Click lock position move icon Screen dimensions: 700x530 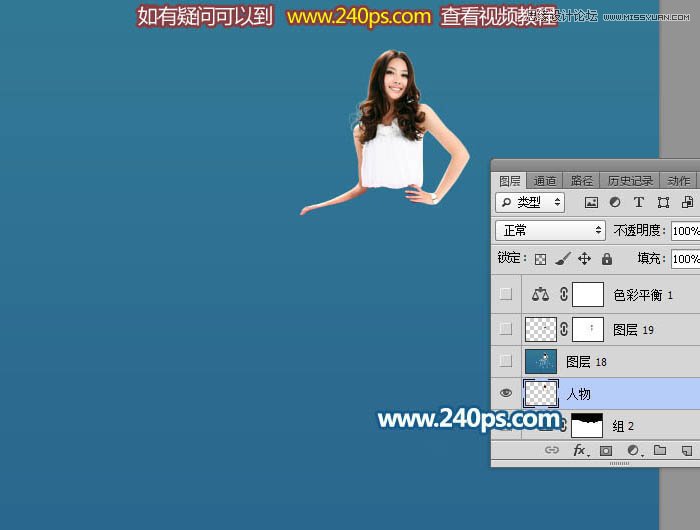[x=584, y=259]
